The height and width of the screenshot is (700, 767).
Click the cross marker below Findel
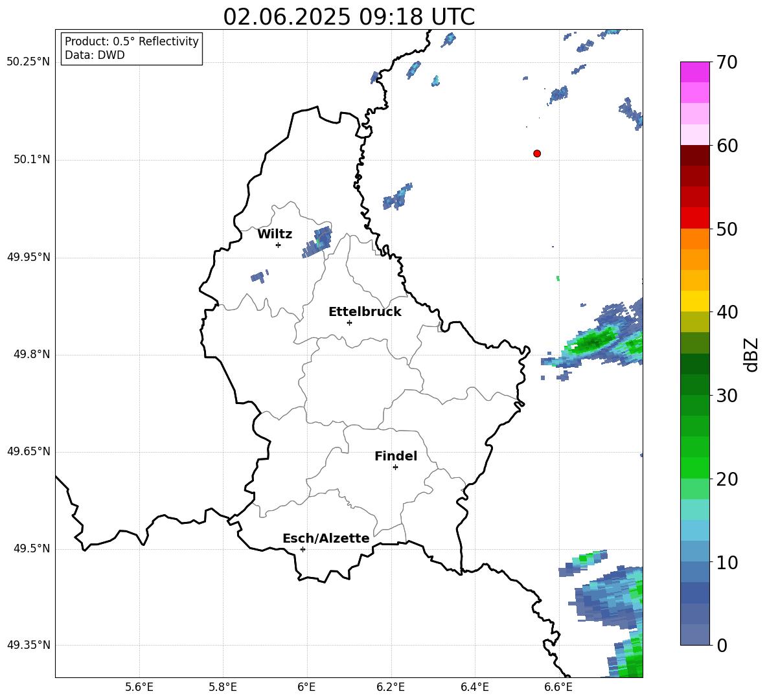395,468
